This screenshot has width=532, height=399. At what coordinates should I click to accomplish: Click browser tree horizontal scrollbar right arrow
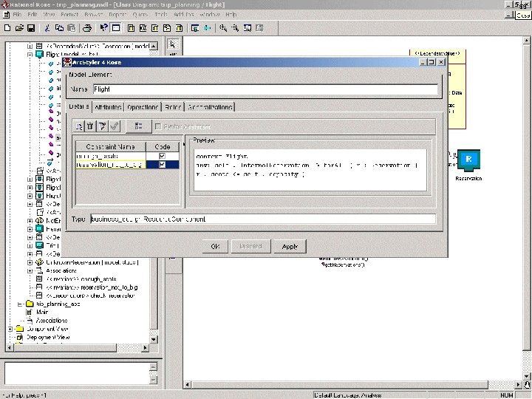[146, 348]
